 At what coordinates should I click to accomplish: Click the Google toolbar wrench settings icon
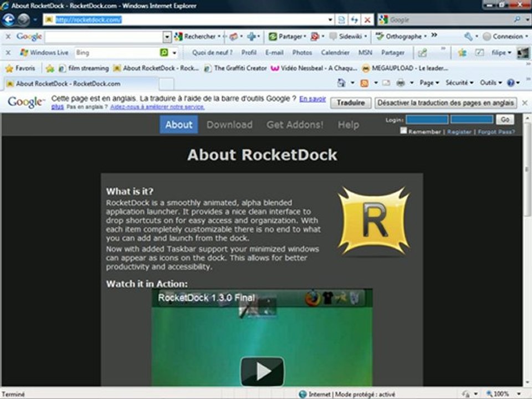click(x=469, y=37)
